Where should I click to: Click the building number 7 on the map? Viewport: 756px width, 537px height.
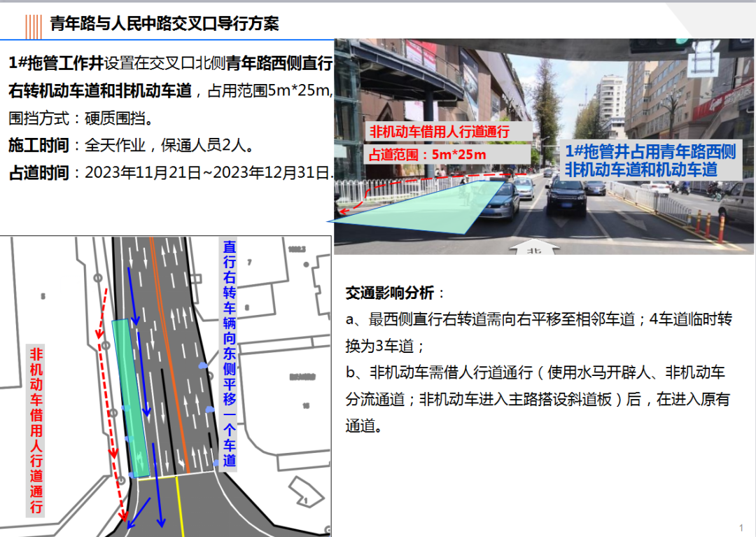249,263
